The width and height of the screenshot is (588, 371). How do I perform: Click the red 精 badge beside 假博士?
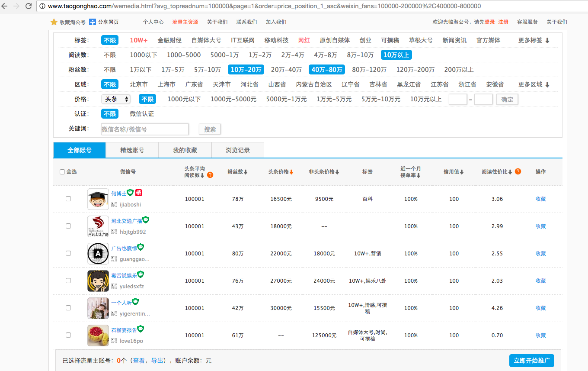click(139, 193)
